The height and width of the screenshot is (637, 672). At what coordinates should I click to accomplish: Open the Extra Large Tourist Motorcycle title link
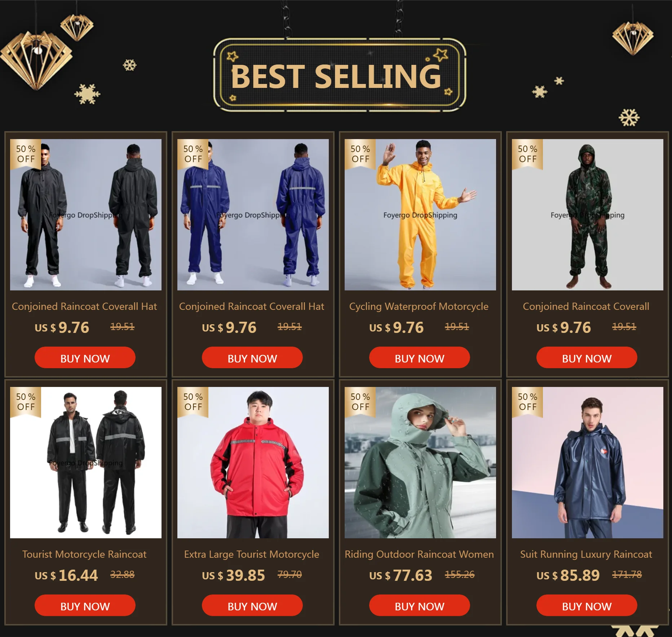click(x=252, y=554)
